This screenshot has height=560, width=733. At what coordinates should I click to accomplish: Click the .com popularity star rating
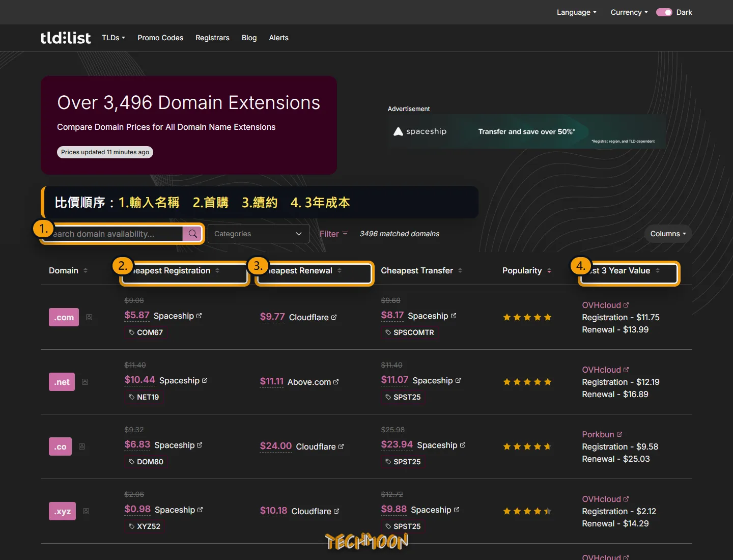point(527,317)
